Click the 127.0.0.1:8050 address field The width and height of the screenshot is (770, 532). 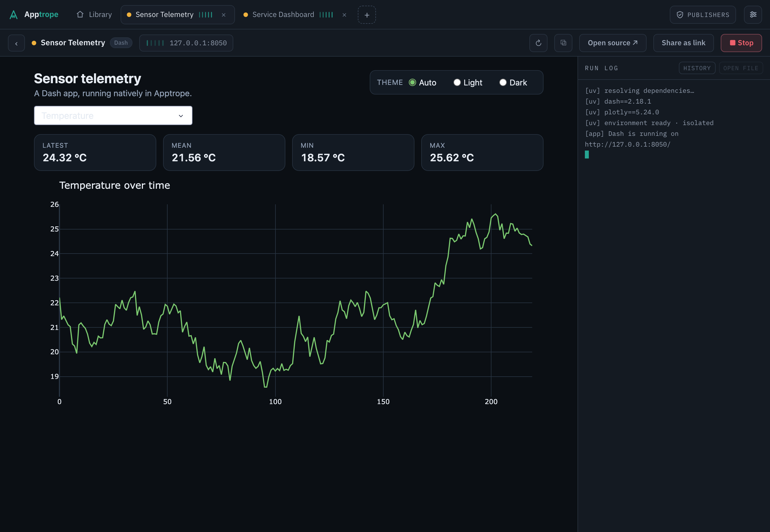(x=186, y=43)
